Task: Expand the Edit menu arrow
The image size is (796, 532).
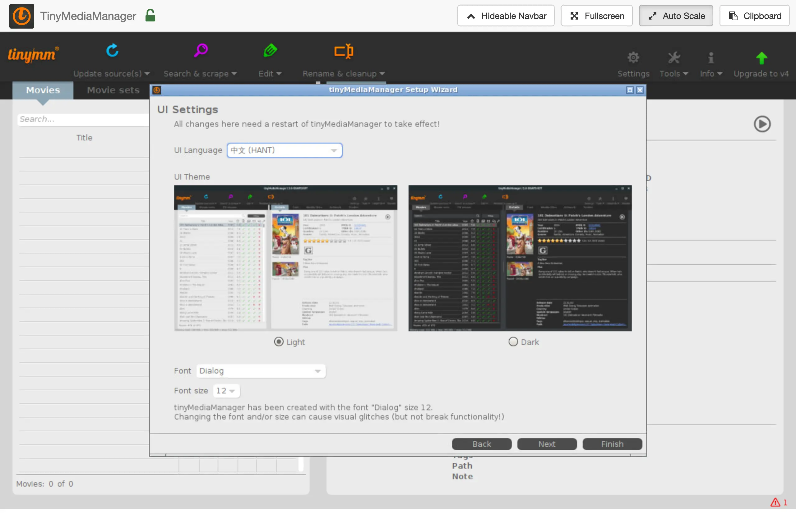Action: (279, 74)
